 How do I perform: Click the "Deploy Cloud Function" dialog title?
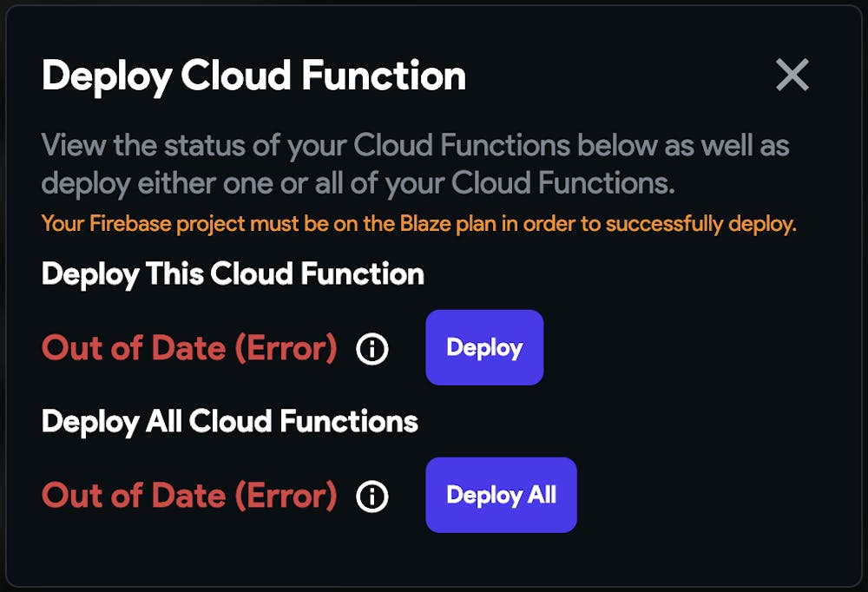pos(253,76)
